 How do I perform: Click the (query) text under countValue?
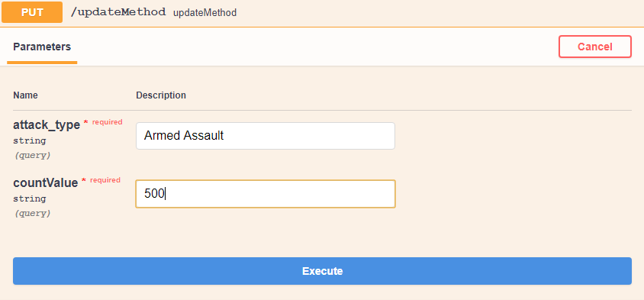click(x=33, y=213)
